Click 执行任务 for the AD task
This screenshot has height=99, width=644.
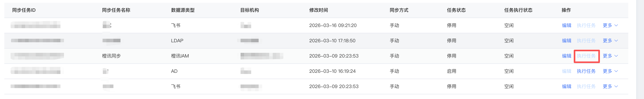pyautogui.click(x=586, y=71)
